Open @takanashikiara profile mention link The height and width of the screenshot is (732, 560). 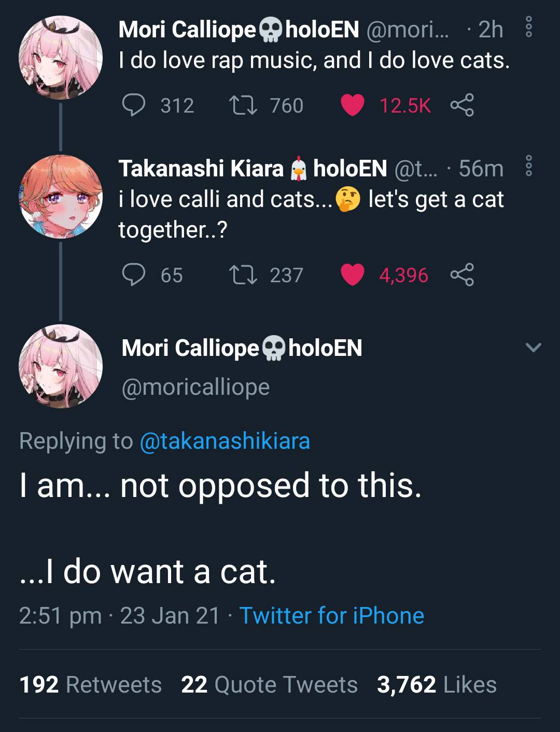tap(225, 441)
